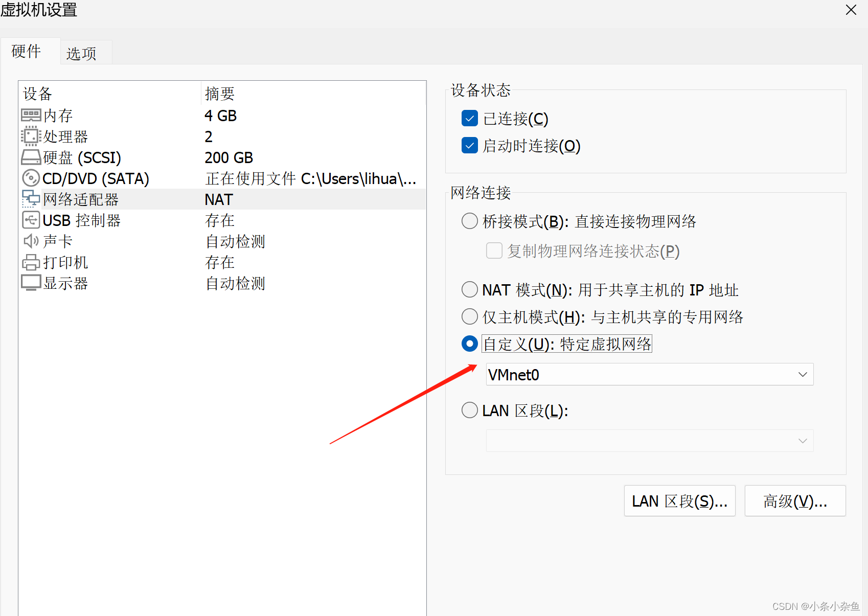Select the 显示器 row label

coord(65,283)
